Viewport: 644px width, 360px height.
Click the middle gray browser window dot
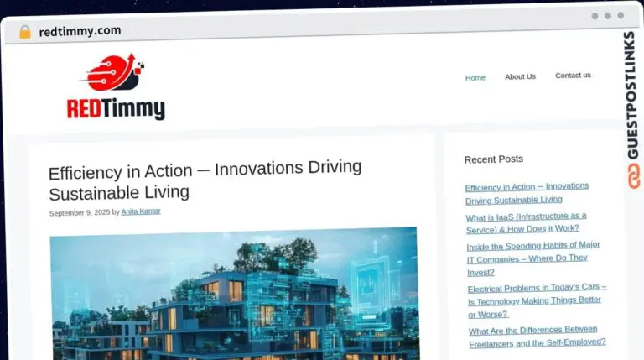(x=608, y=16)
